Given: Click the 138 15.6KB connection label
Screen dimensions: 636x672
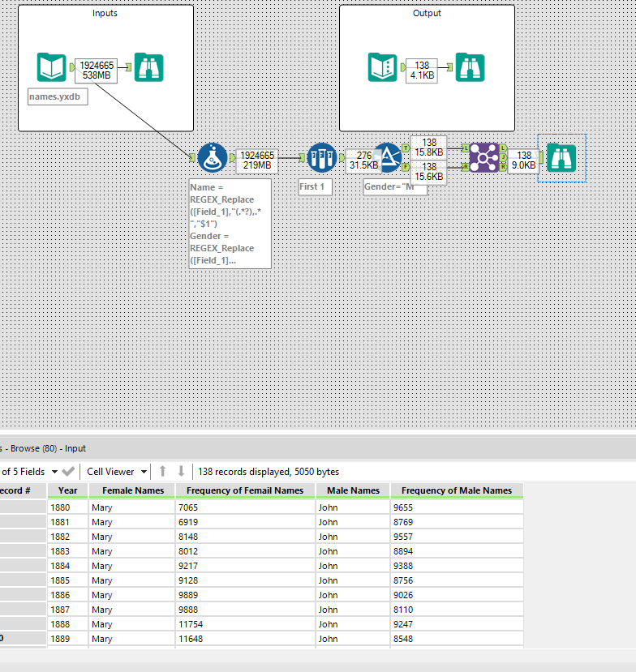Looking at the screenshot, I should pyautogui.click(x=429, y=172).
